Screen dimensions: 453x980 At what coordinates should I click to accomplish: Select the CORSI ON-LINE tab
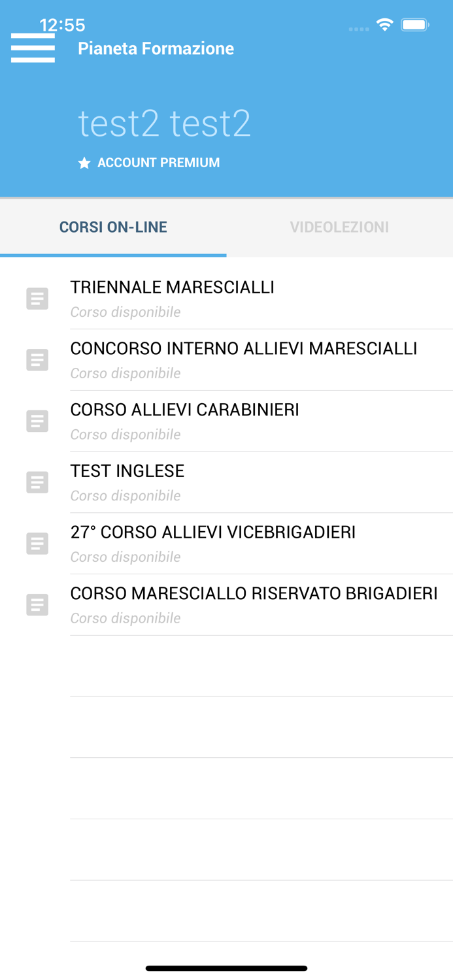pyautogui.click(x=113, y=227)
